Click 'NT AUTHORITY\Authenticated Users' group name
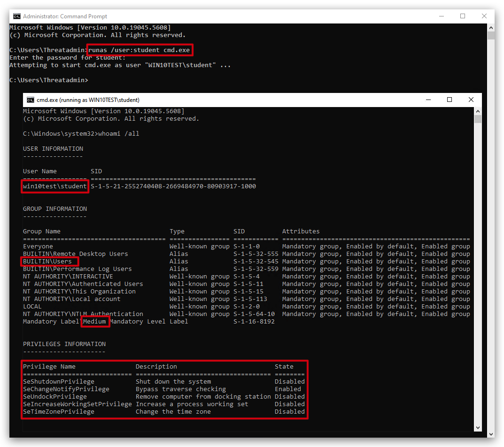Viewport: 504px width, 447px height. click(83, 284)
